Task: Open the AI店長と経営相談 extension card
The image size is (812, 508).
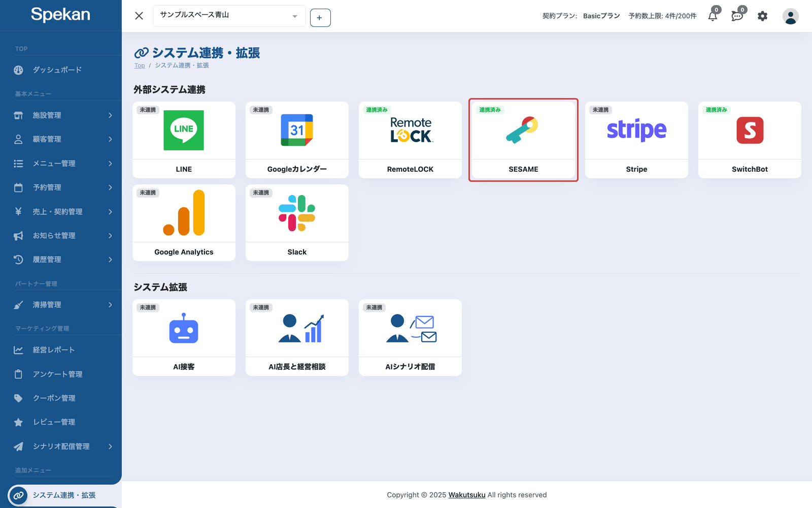Action: 297,337
